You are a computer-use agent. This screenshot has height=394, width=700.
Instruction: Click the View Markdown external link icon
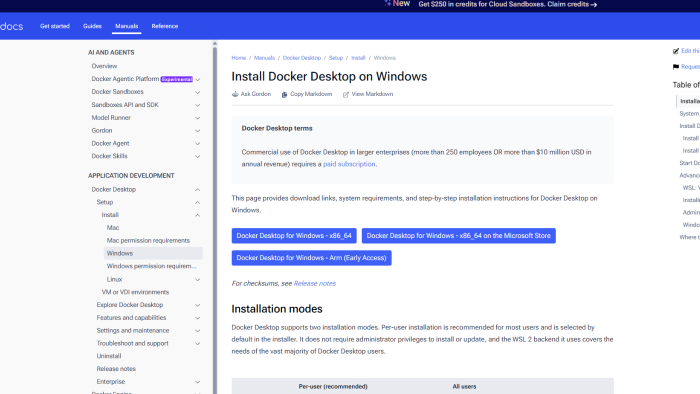346,95
